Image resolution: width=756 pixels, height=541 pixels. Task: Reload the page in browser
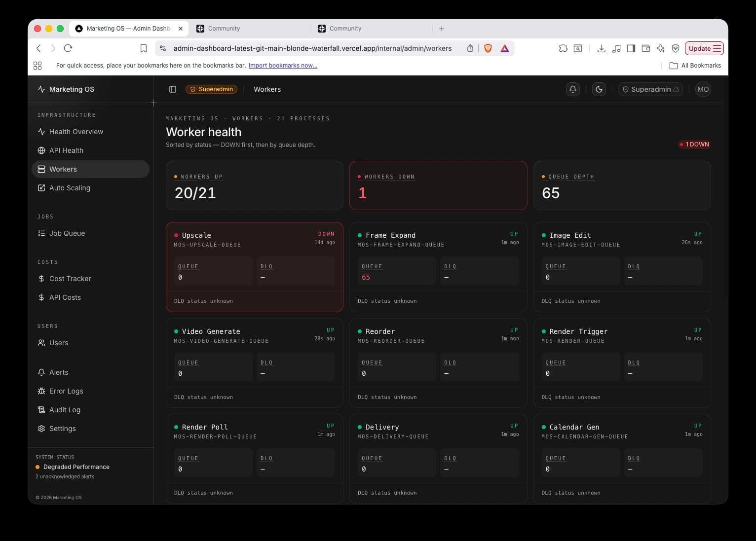(x=68, y=48)
